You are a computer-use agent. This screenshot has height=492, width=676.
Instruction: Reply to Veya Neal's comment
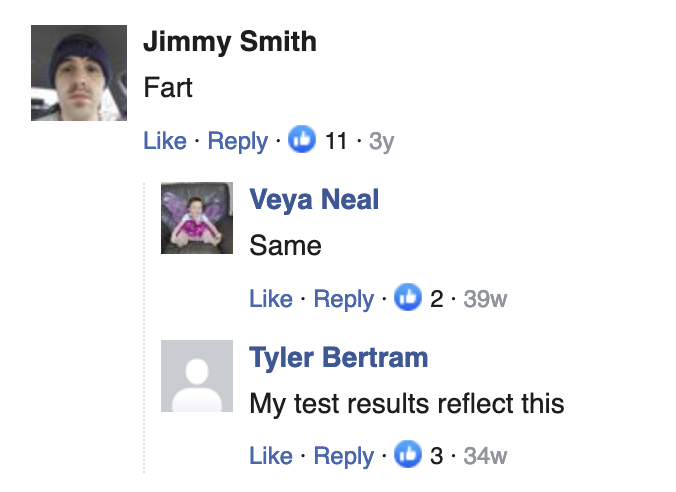pyautogui.click(x=343, y=299)
